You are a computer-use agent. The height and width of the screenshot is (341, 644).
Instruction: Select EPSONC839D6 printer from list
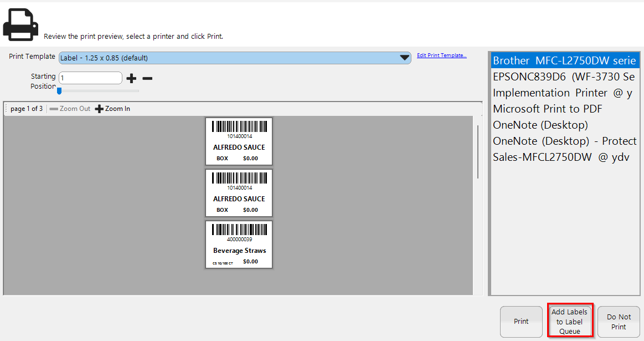(564, 77)
